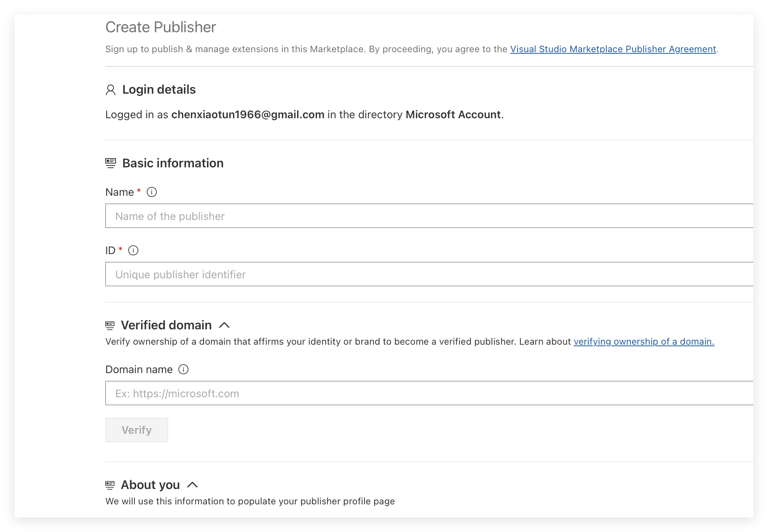
Task: Click the About you heading text
Action: pyautogui.click(x=151, y=485)
